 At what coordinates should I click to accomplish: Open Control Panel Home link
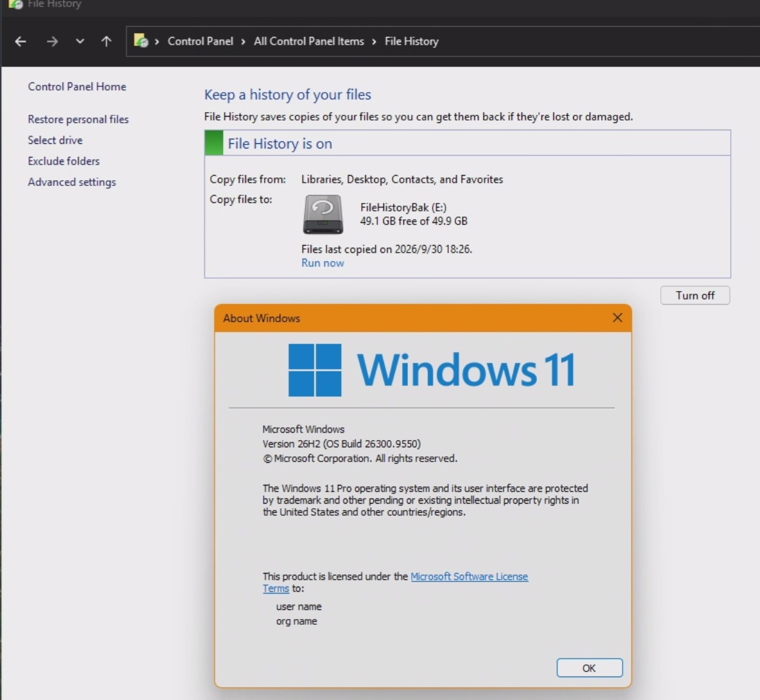77,87
